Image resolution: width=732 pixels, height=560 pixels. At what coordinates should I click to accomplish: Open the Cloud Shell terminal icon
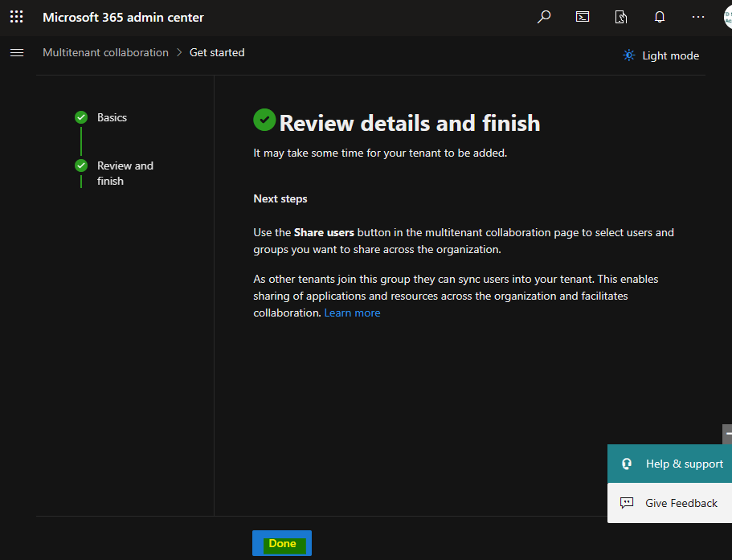[x=583, y=17]
